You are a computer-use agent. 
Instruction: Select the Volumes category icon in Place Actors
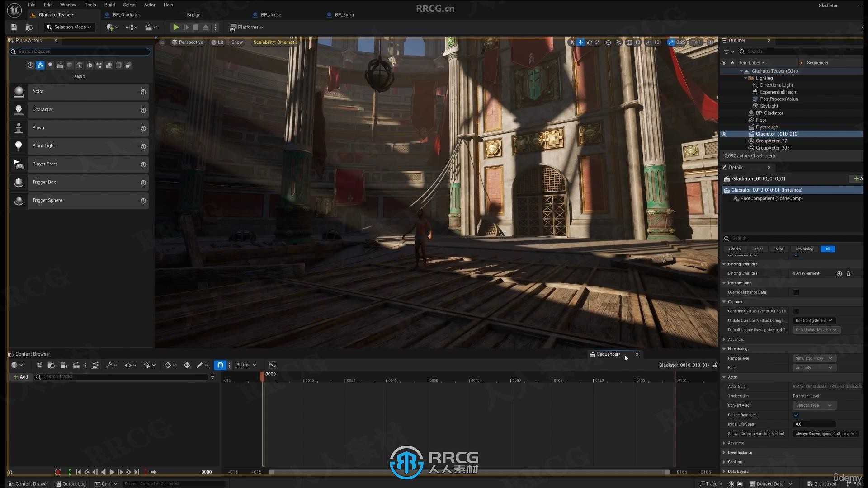(118, 66)
